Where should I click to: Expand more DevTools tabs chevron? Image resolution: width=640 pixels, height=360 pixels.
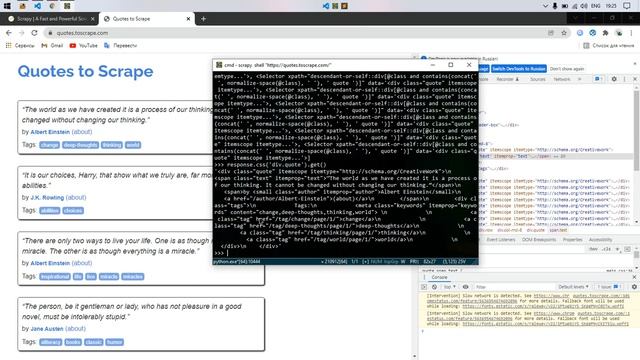coord(579,79)
